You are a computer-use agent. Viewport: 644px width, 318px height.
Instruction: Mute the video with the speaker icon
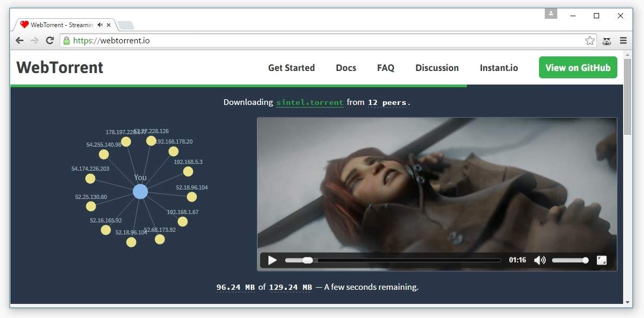pos(540,260)
